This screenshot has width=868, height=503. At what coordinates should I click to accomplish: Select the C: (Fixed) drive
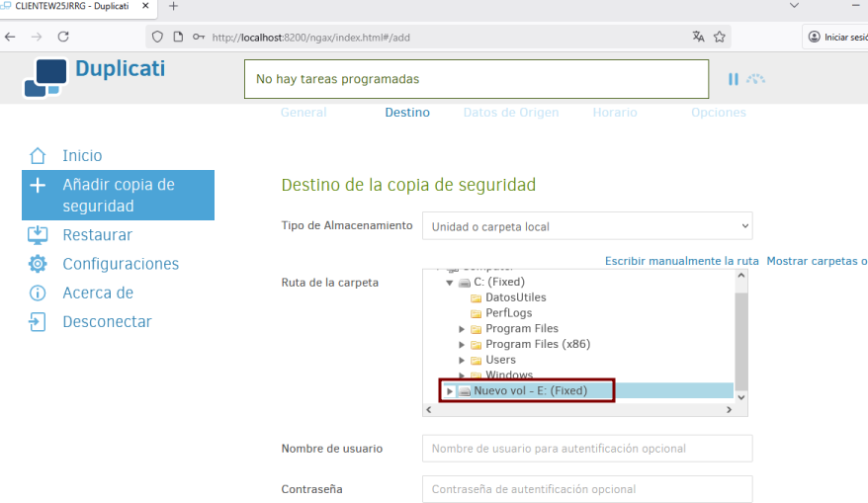click(x=499, y=282)
